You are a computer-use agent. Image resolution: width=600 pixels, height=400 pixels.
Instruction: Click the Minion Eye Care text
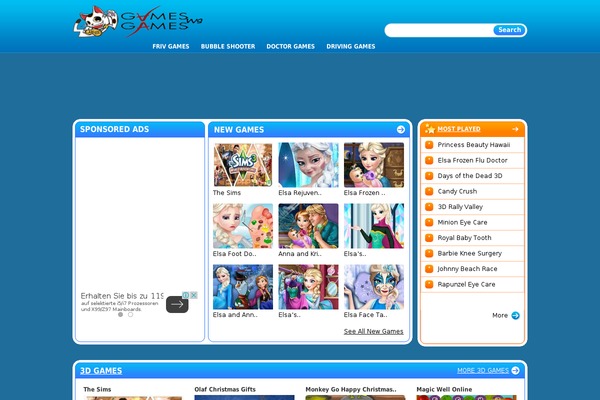(462, 222)
